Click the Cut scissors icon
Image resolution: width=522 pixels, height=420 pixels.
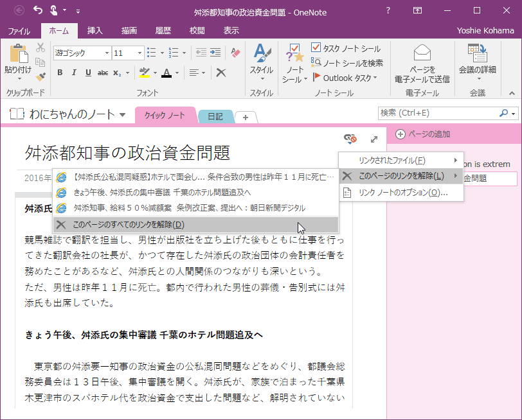coord(40,48)
